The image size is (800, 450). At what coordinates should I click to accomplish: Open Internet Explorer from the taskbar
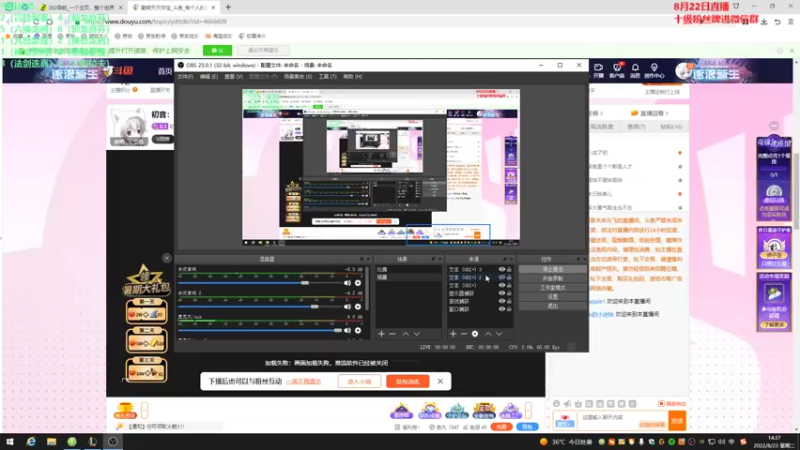coord(31,442)
